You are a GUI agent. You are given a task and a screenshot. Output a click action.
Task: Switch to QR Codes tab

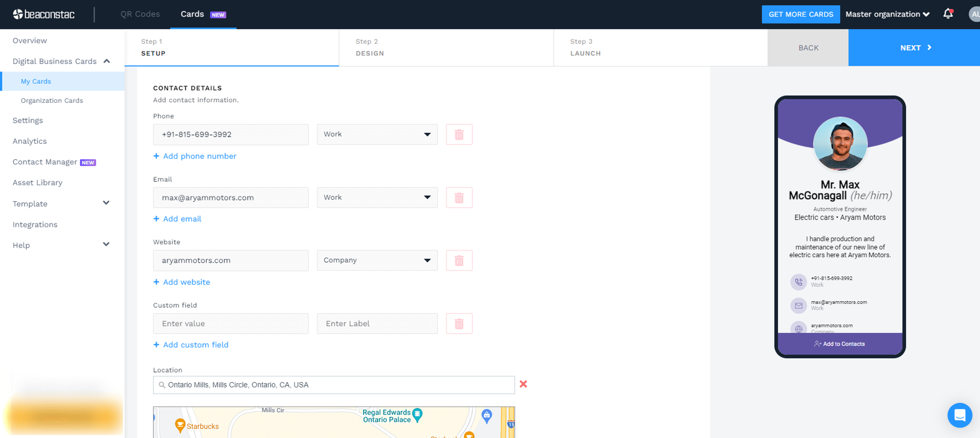[140, 14]
